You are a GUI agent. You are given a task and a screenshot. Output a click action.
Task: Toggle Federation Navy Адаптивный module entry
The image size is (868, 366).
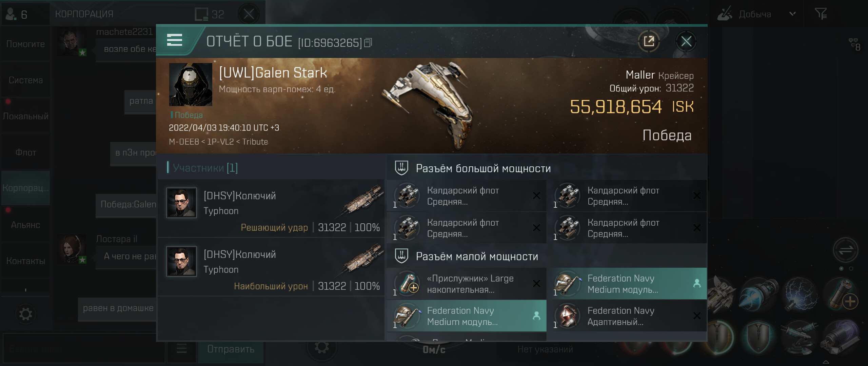(x=627, y=316)
